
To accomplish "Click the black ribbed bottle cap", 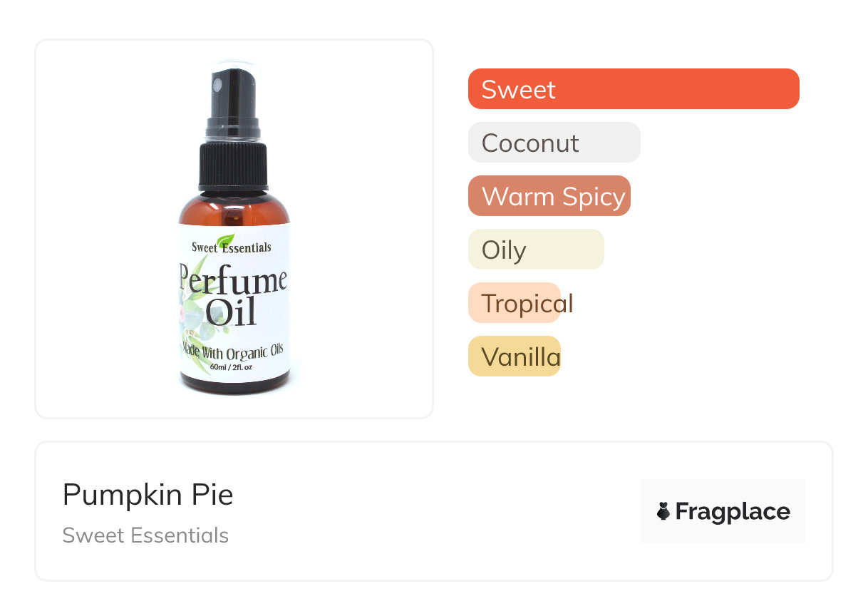I will tap(234, 166).
